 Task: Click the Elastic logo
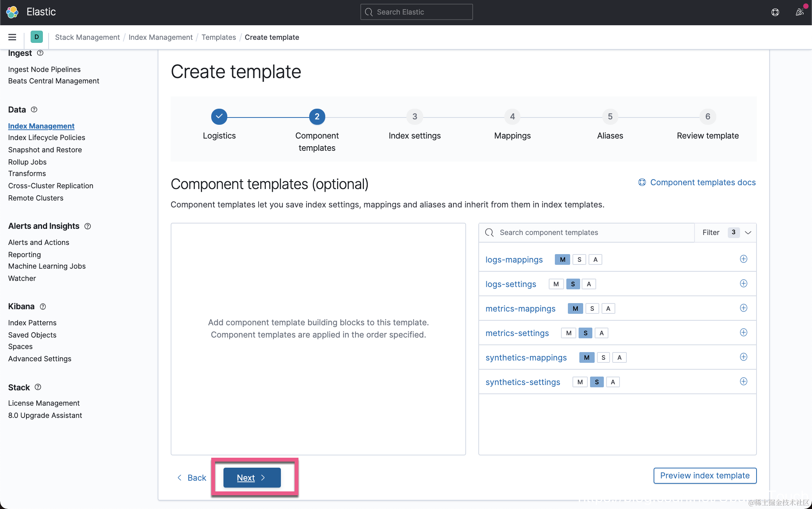click(12, 12)
